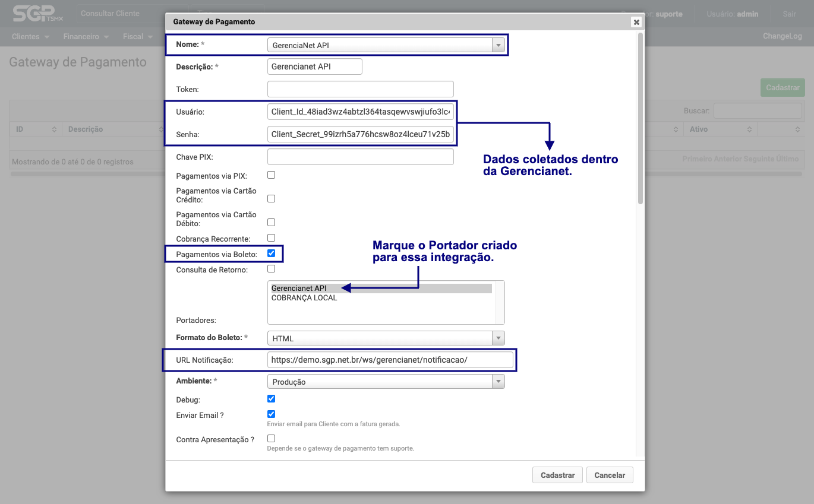Screen dimensions: 814x504
Task: Open the Formato do Boleto dropdown
Action: (x=386, y=338)
